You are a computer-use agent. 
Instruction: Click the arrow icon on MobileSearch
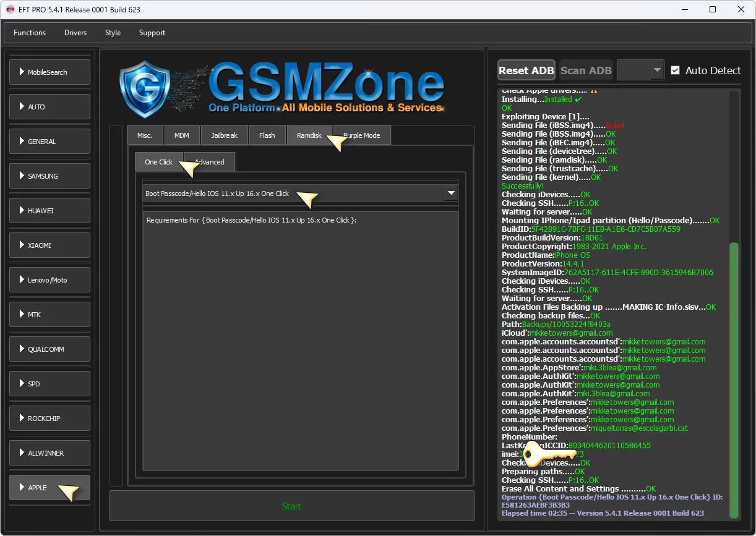coord(22,72)
